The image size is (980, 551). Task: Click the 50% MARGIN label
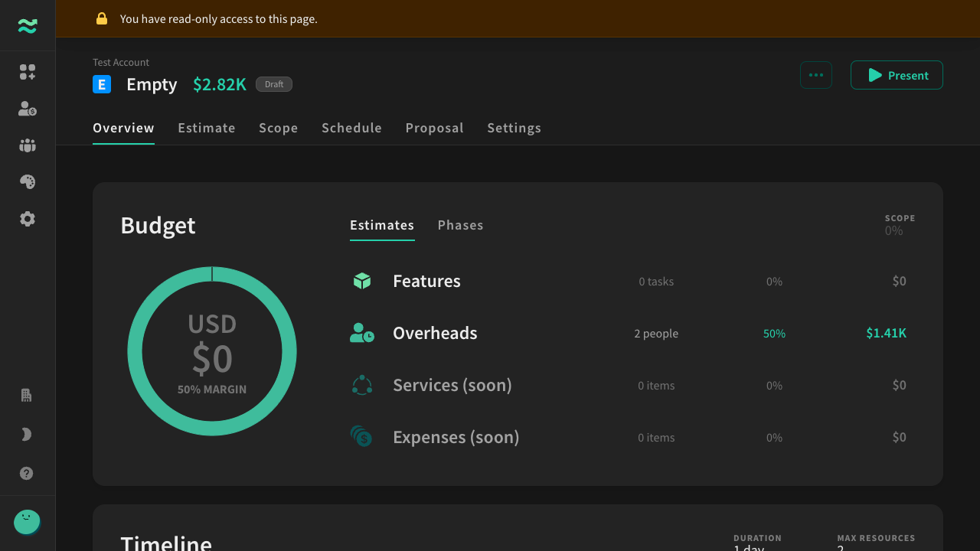coord(212,390)
